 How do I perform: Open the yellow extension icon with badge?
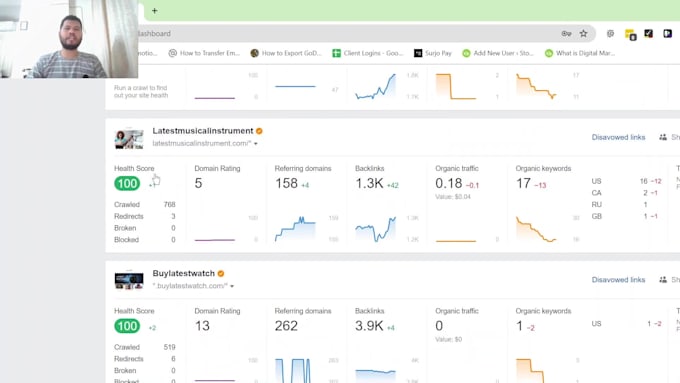[x=630, y=34]
